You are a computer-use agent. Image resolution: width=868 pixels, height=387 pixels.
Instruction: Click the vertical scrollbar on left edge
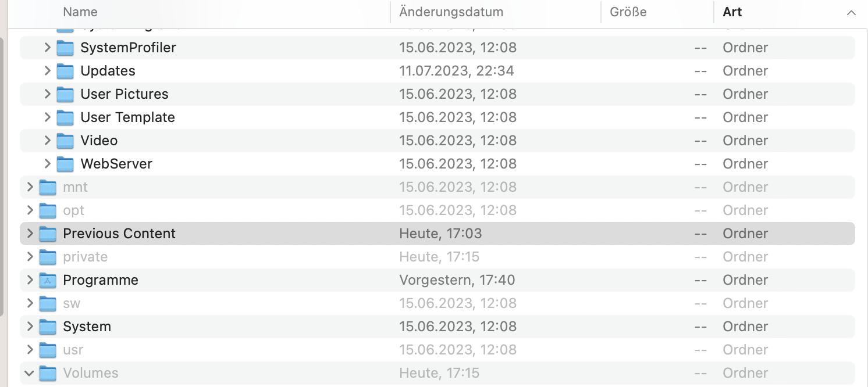coord(2,174)
